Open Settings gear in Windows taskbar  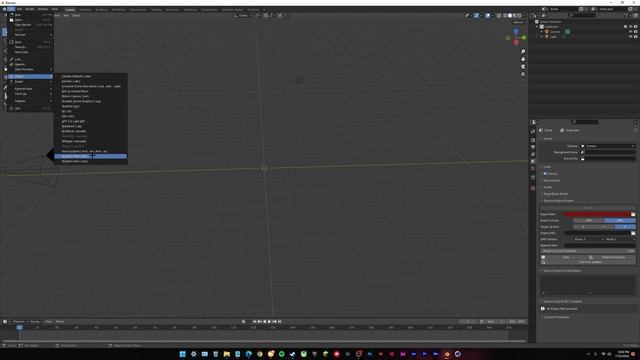[193, 354]
